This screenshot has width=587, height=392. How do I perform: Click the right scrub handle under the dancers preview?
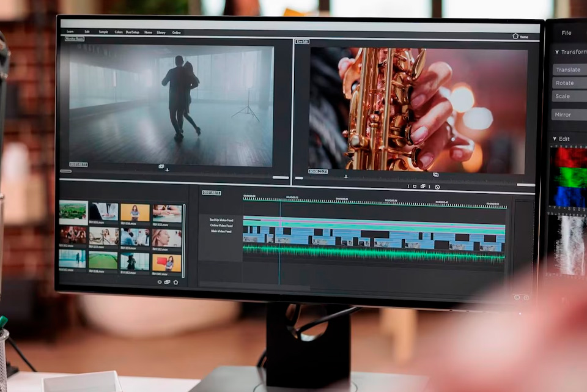[281, 177]
